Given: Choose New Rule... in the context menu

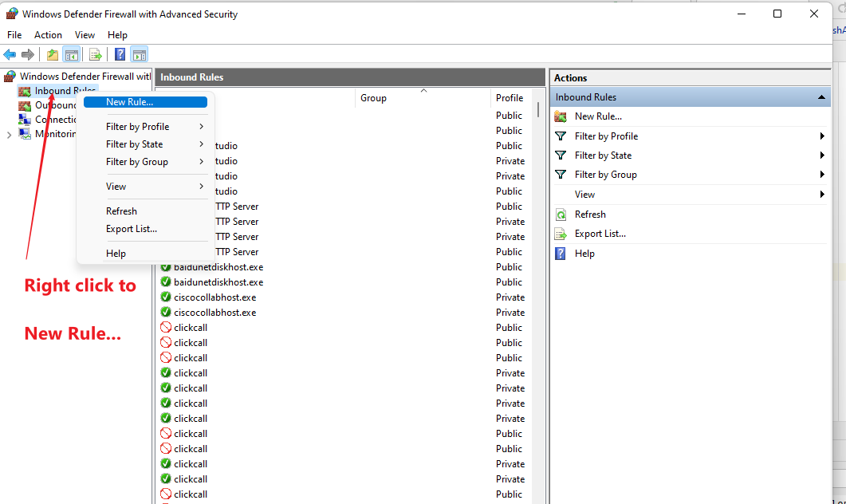Looking at the screenshot, I should click(x=145, y=102).
